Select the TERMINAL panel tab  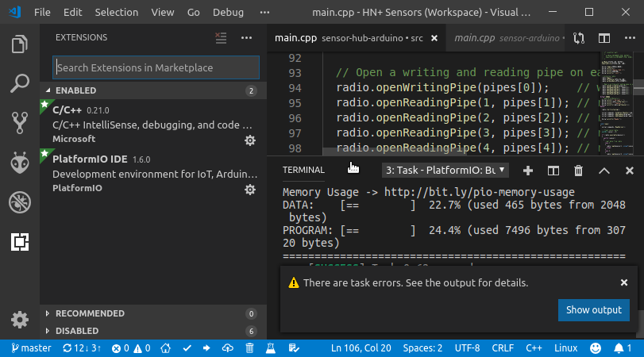(x=303, y=170)
